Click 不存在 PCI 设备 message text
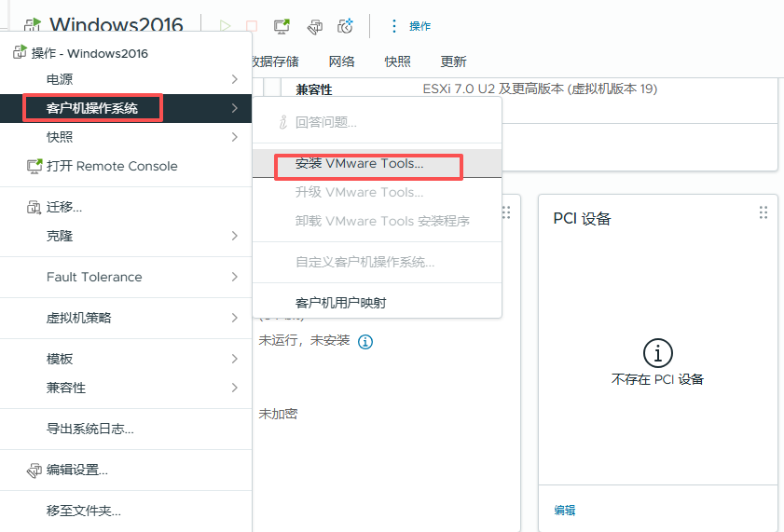The height and width of the screenshot is (532, 784). coord(657,379)
